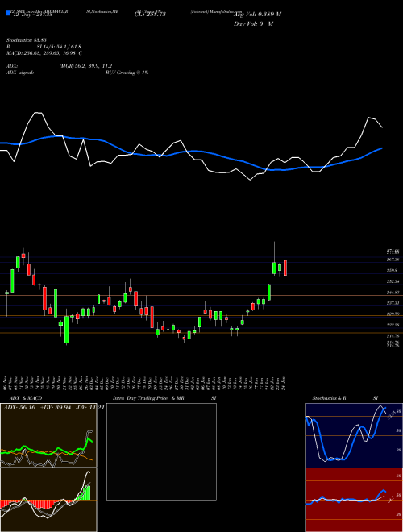Click the 259.8 price axis label
403x532 pixels.
tap(392, 270)
